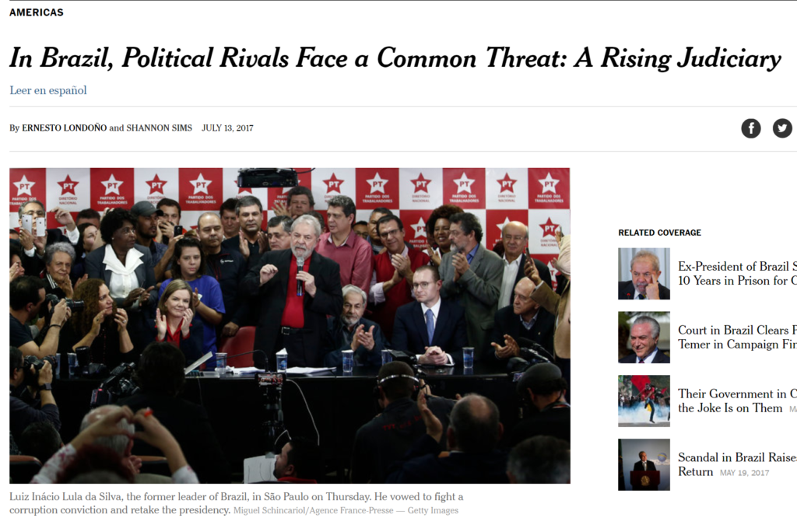Click the MAY 19, 2017 story date

point(744,473)
